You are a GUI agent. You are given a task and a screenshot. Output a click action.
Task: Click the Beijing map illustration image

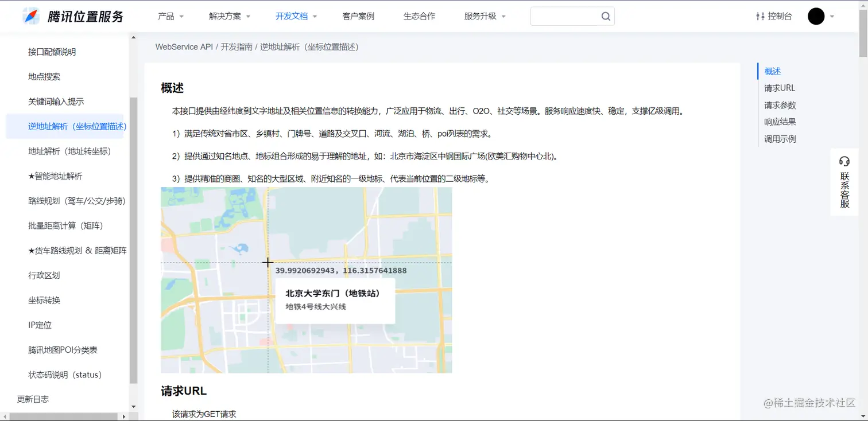307,280
